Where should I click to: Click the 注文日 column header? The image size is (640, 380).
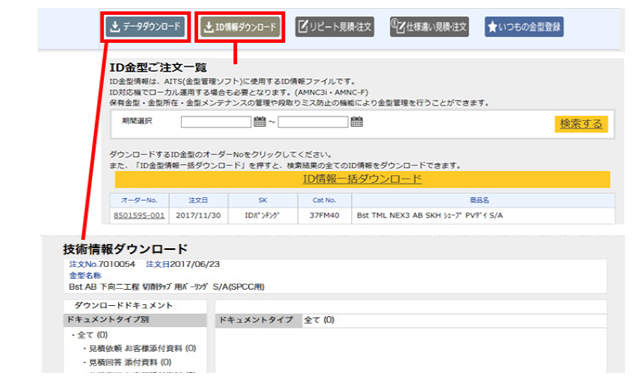(x=198, y=200)
